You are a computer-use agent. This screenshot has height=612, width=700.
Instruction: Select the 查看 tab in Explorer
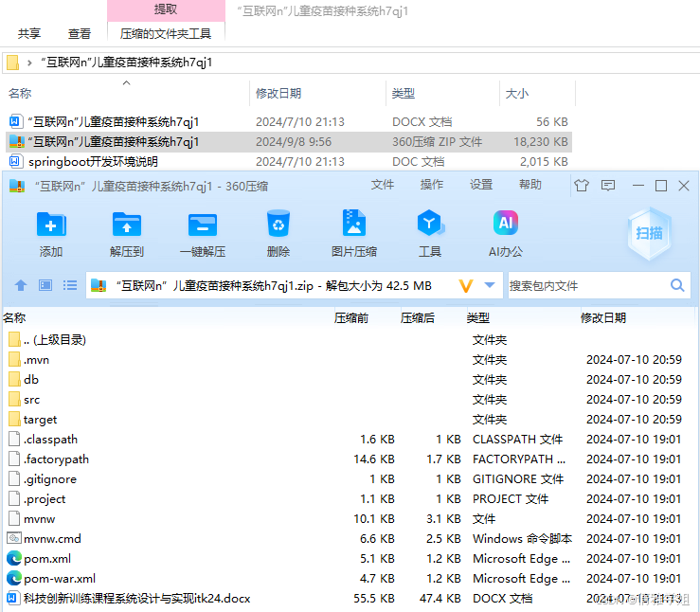pyautogui.click(x=79, y=34)
